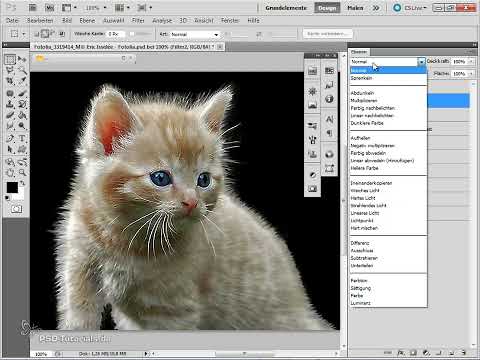Open the Character panel icon
Image resolution: width=480 pixels, height=360 pixels.
(x=329, y=119)
